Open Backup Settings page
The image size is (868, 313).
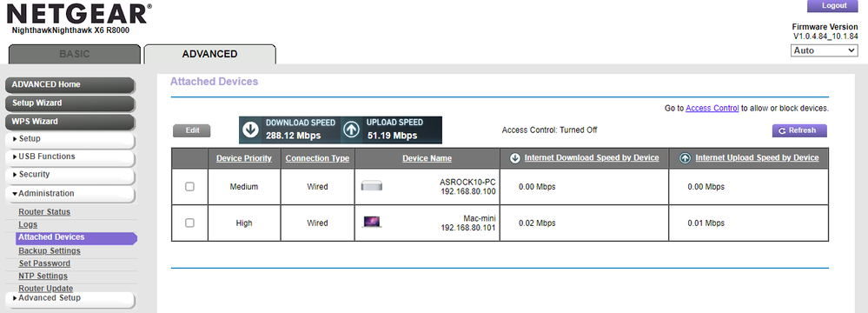[50, 251]
